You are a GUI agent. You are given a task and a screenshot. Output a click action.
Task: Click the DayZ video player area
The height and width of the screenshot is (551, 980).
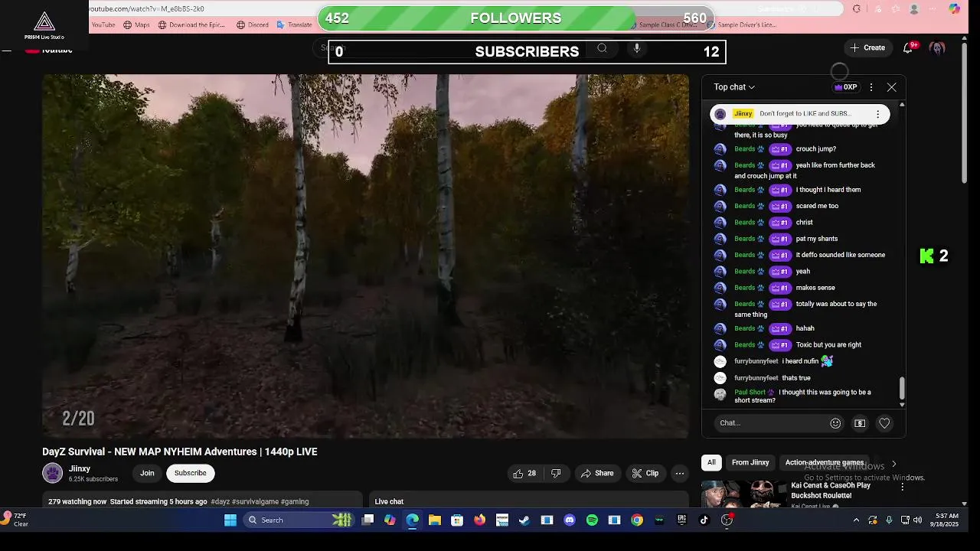(365, 256)
